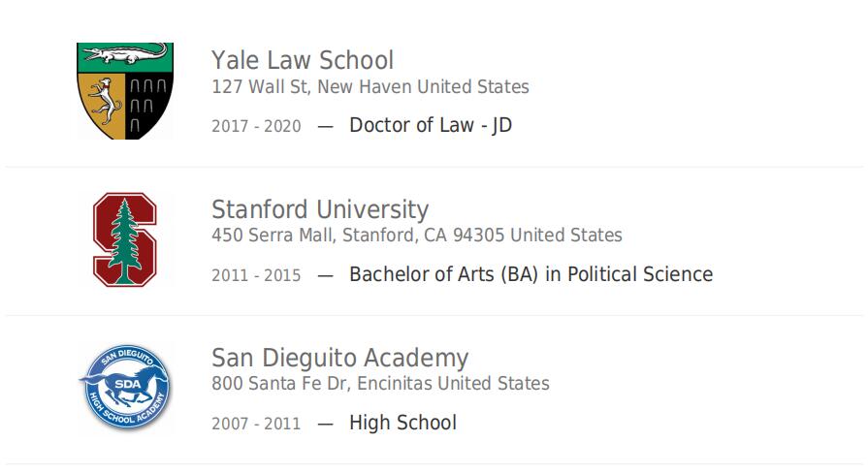Open the Stanford University title
The height and width of the screenshot is (473, 868).
pos(320,209)
